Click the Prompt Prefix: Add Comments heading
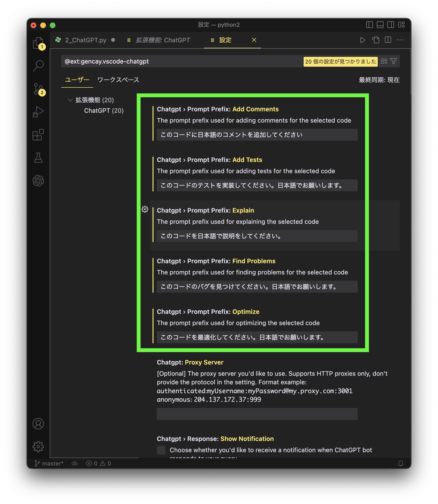The image size is (438, 504). click(218, 109)
